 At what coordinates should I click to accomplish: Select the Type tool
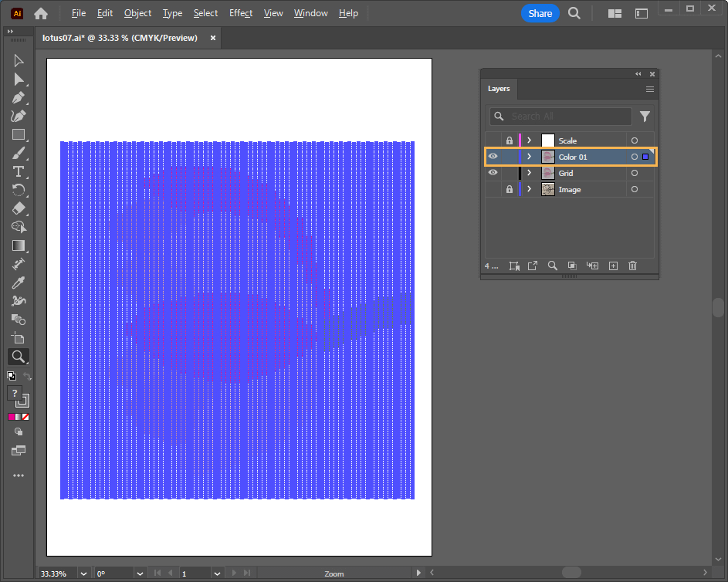[x=19, y=171]
